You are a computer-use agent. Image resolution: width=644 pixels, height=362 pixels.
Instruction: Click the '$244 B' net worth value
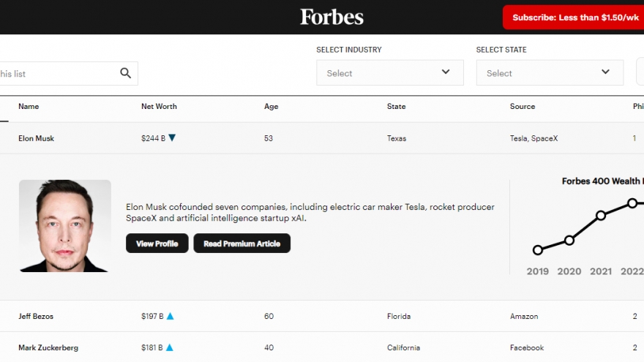click(x=153, y=138)
